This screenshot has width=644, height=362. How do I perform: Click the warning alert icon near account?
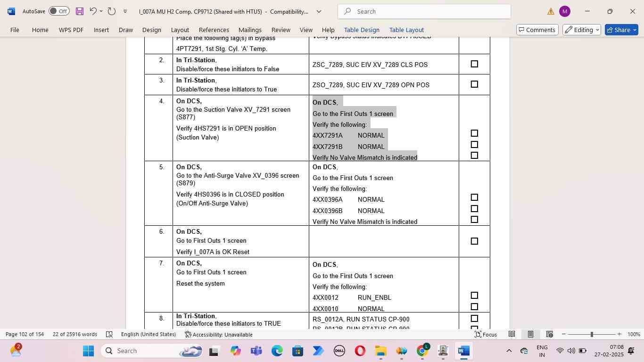[551, 11]
